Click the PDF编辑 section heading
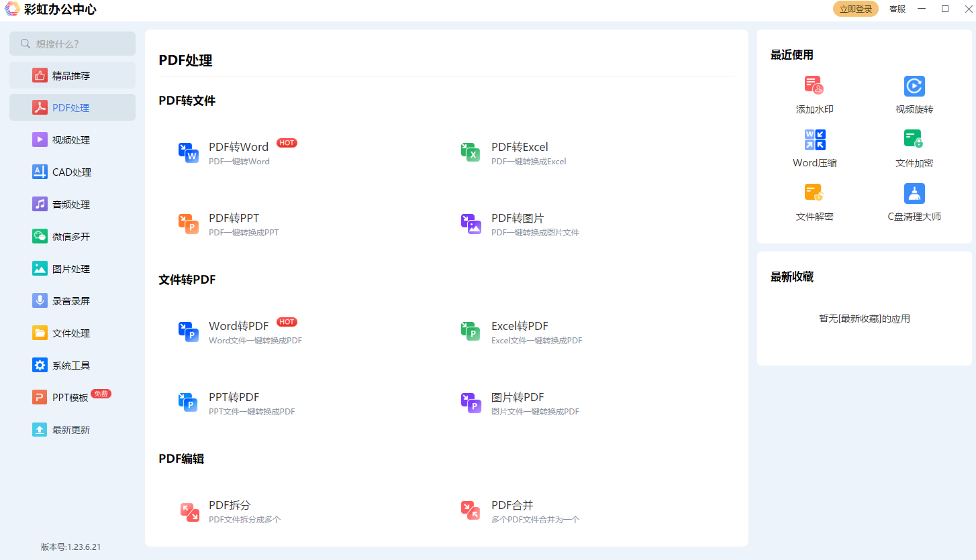 pos(181,459)
